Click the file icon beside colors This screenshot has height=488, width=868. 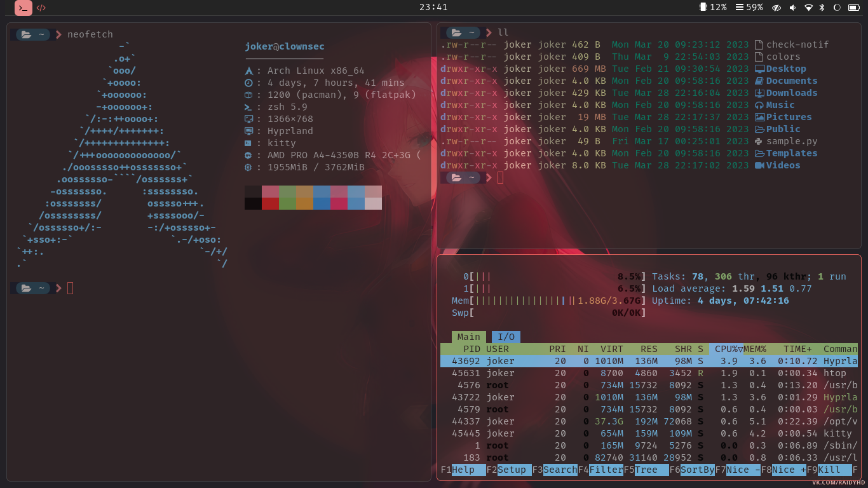(759, 57)
